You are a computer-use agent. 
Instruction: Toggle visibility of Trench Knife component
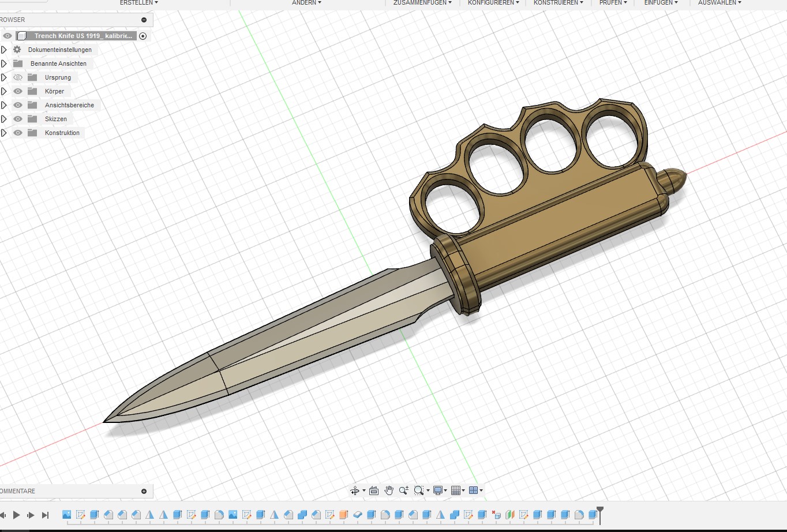click(7, 36)
